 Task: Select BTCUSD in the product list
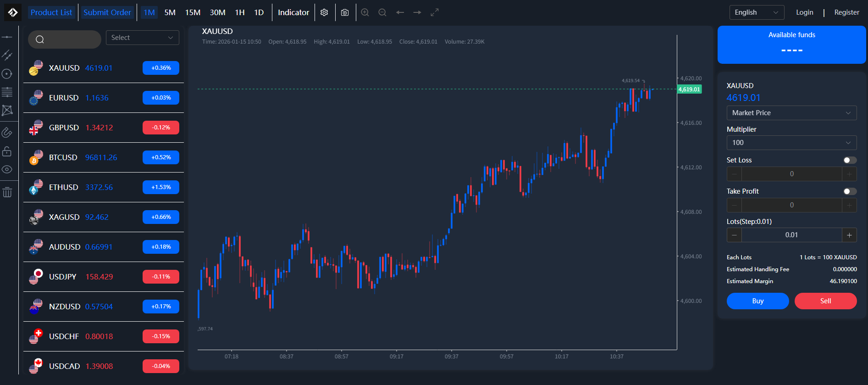coord(104,157)
